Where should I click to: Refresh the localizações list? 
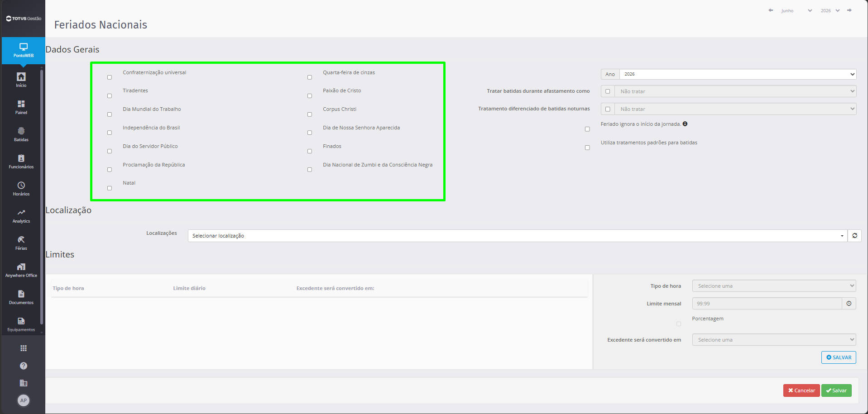point(854,236)
